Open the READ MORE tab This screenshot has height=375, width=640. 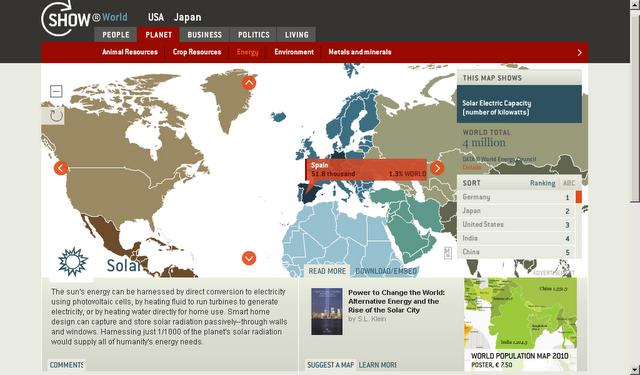click(x=327, y=271)
